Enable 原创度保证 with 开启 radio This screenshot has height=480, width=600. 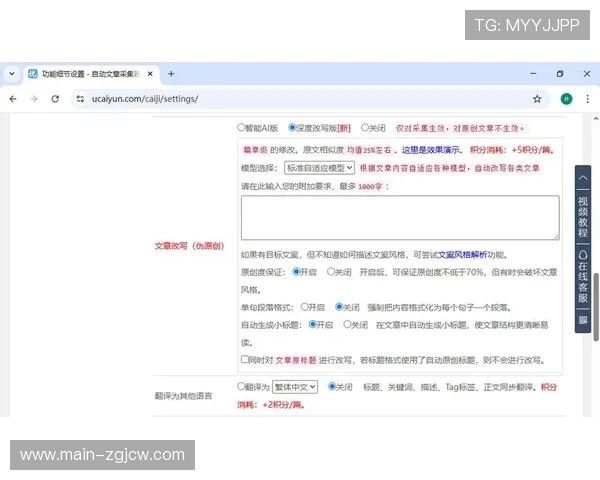pos(296,272)
